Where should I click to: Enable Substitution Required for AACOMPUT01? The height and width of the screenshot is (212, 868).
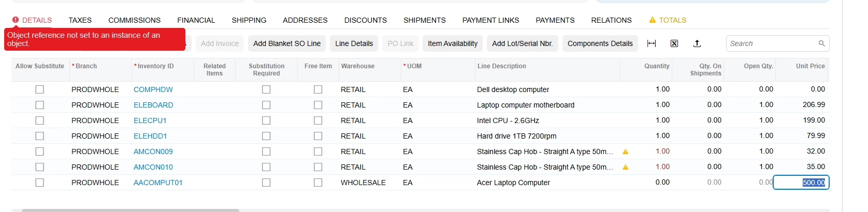pyautogui.click(x=266, y=183)
